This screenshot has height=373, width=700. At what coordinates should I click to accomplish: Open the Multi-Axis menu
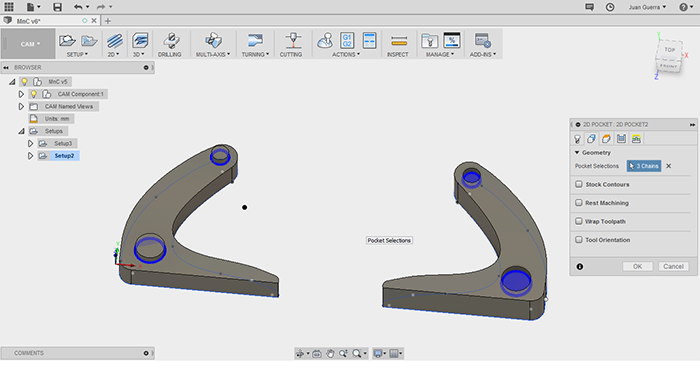click(213, 45)
